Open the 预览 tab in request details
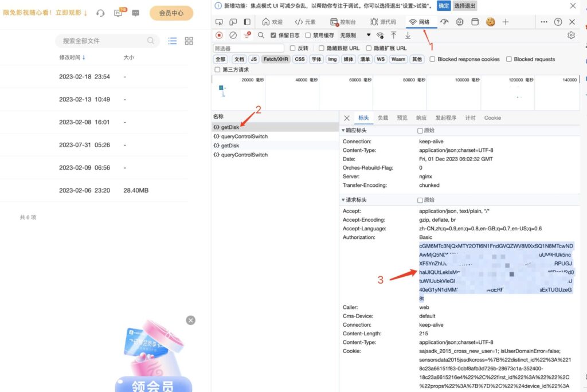This screenshot has width=587, height=392. tap(402, 117)
